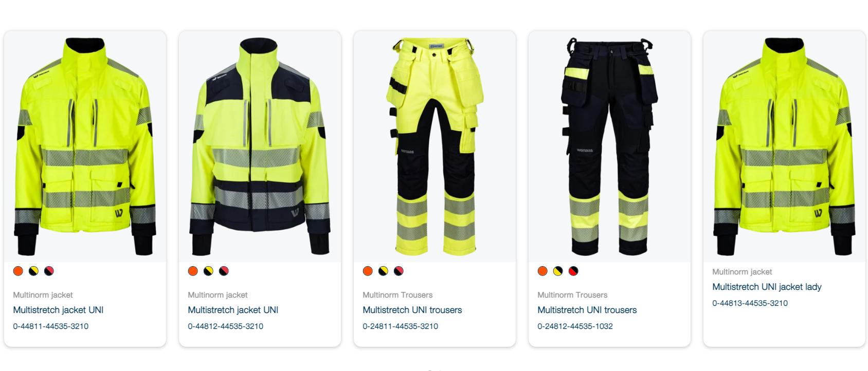Screen dimensions: 868x371
Task: Select orange swatch under yellow UNI trousers
Action: pos(368,271)
